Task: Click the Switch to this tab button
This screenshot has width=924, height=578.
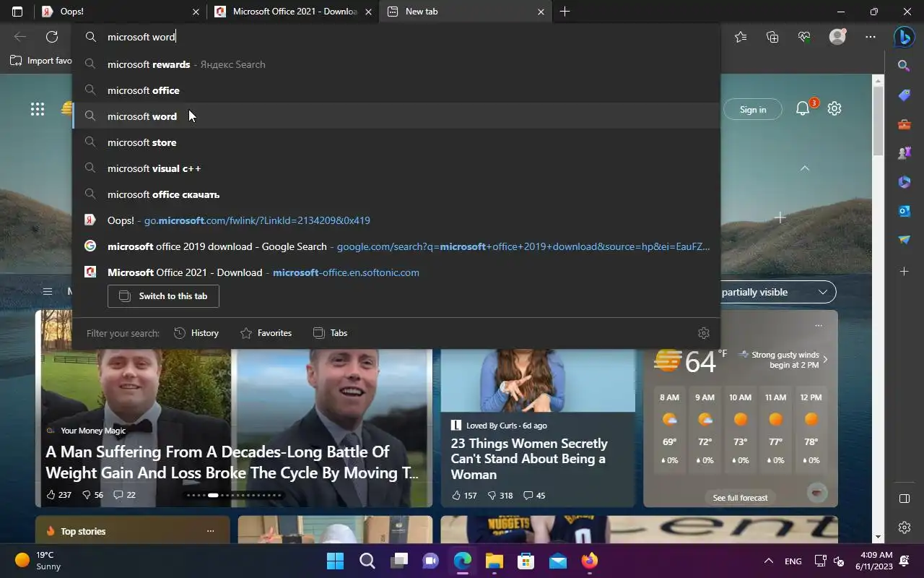Action: click(163, 296)
